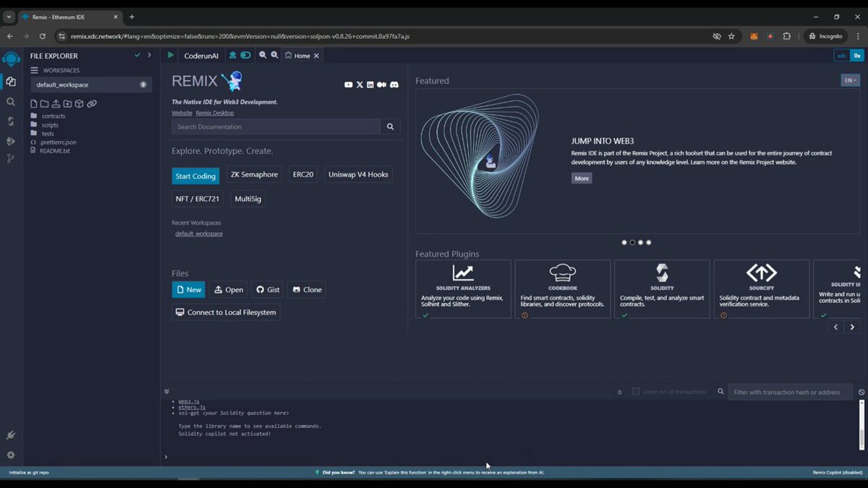
Task: Open the Git source control sidebar icon
Action: click(x=11, y=158)
